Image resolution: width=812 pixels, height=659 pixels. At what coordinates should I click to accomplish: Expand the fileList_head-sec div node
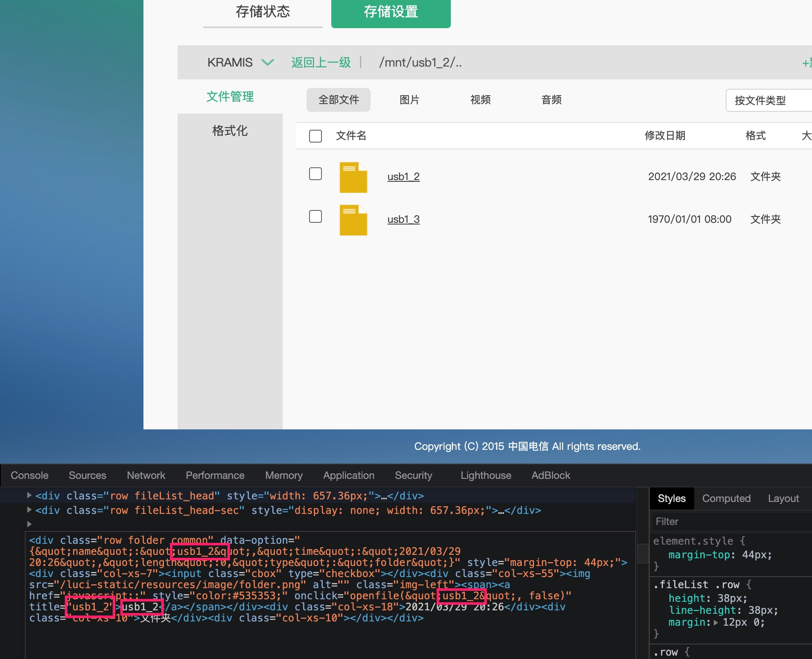29,510
